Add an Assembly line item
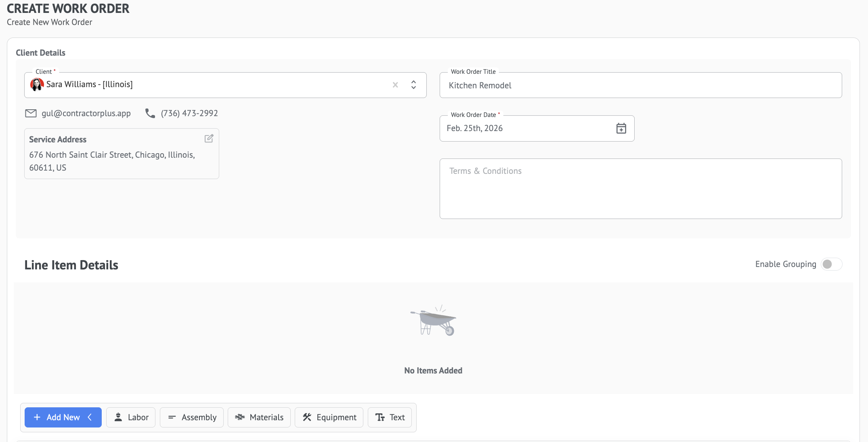Screen dimensions: 868x442 [192, 417]
